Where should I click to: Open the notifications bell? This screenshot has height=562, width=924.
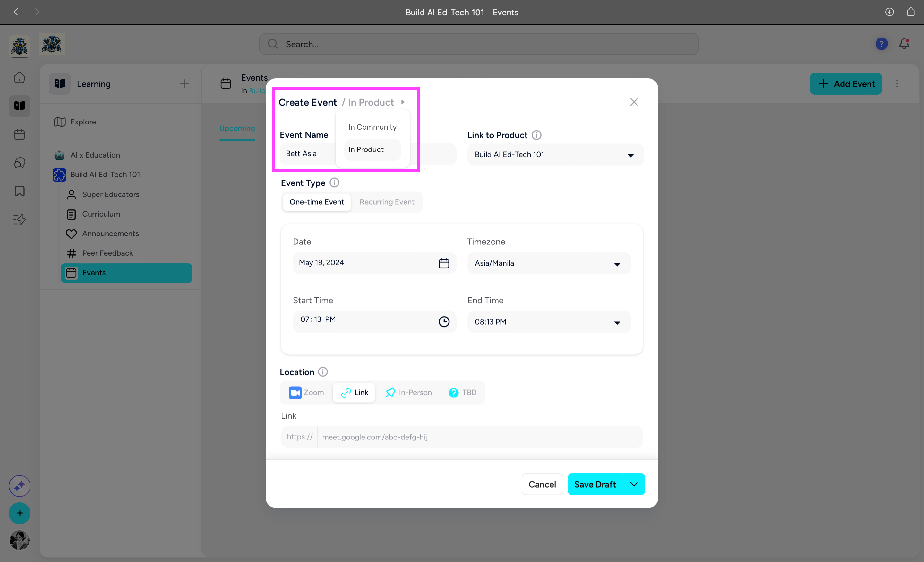(x=904, y=44)
